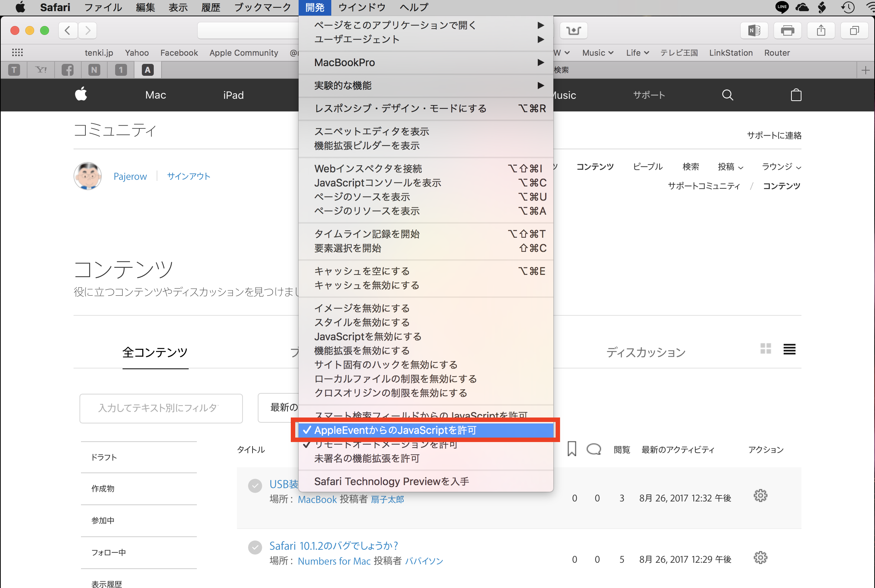Open gear action for USB post

click(760, 496)
